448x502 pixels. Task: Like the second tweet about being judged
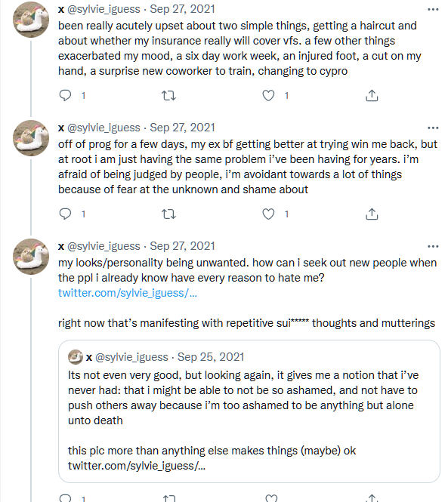pos(268,214)
